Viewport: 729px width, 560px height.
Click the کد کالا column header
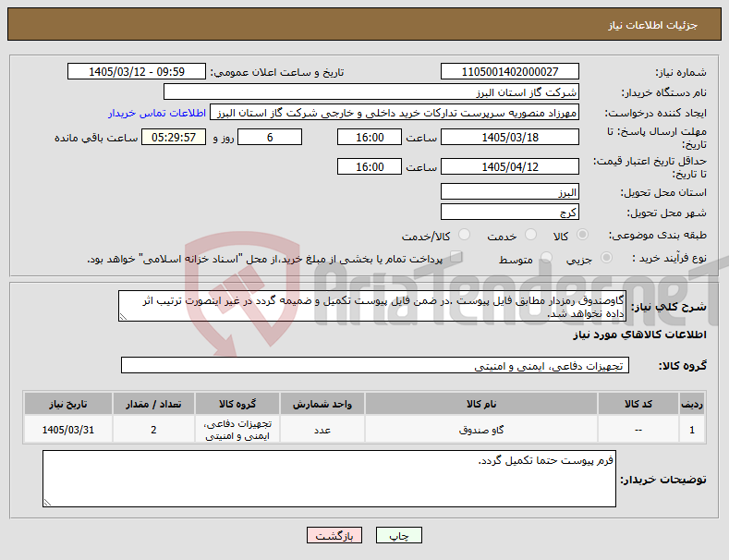pyautogui.click(x=638, y=404)
